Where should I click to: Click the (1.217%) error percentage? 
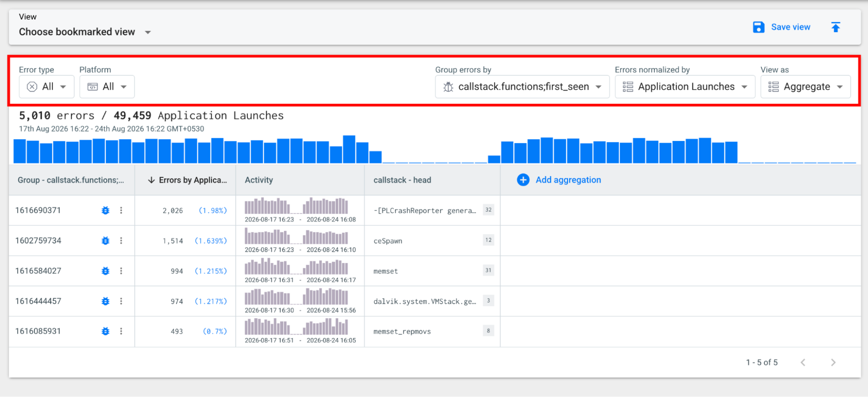click(211, 302)
